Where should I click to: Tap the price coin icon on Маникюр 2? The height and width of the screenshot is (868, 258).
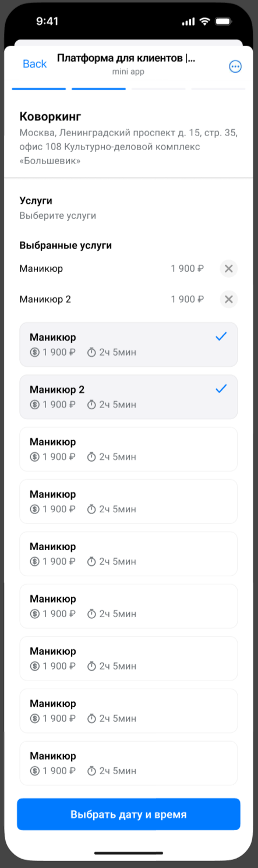pyautogui.click(x=35, y=405)
